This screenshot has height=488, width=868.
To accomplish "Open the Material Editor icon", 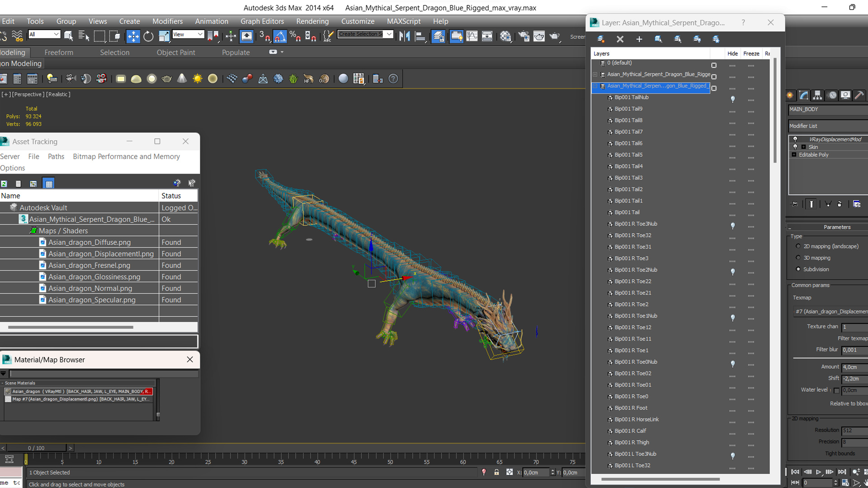I will pos(505,36).
